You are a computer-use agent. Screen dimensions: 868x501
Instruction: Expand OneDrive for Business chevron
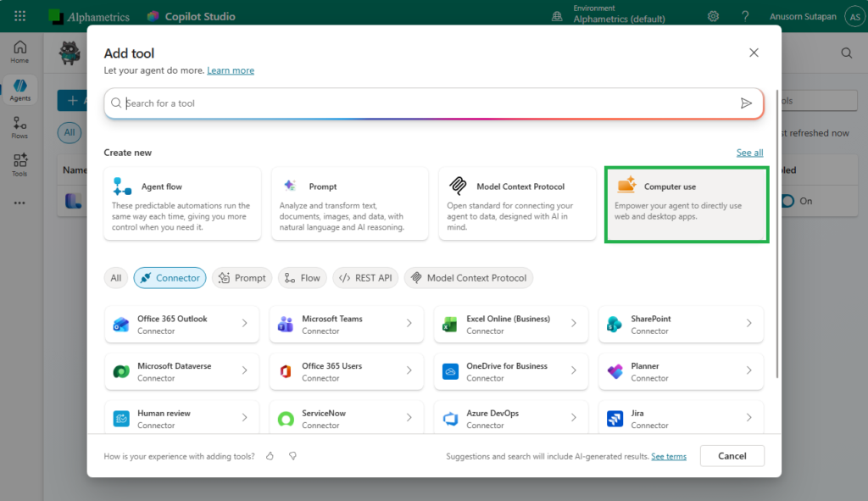coord(574,370)
